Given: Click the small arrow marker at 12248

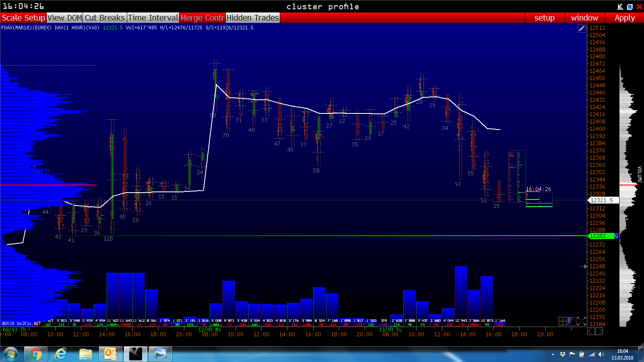Looking at the screenshot, I should [x=584, y=266].
